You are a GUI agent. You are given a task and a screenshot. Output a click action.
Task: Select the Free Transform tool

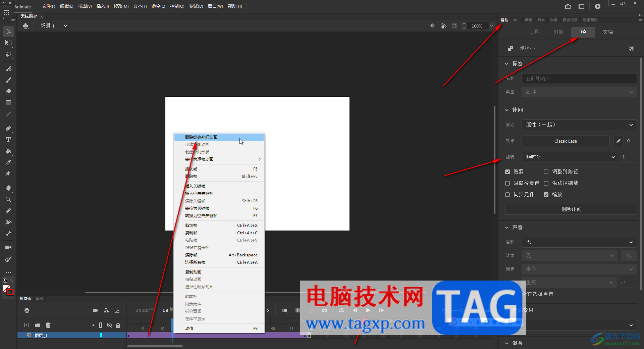click(x=8, y=43)
